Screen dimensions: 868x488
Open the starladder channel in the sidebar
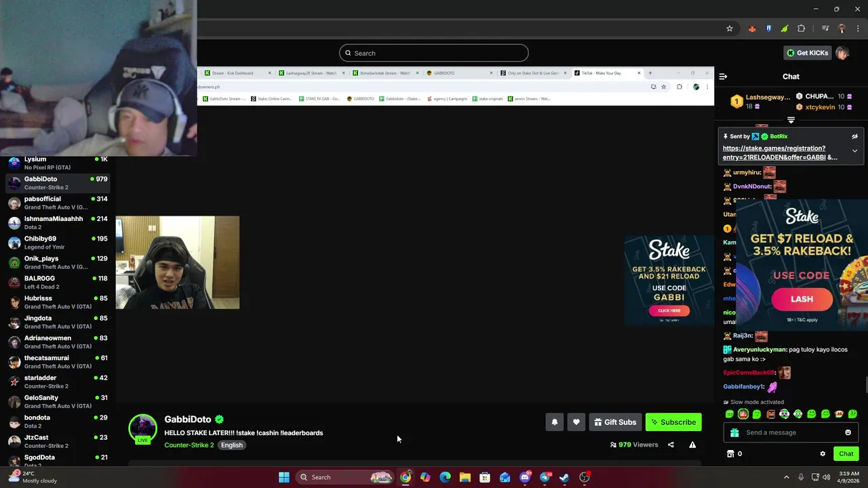pos(58,382)
